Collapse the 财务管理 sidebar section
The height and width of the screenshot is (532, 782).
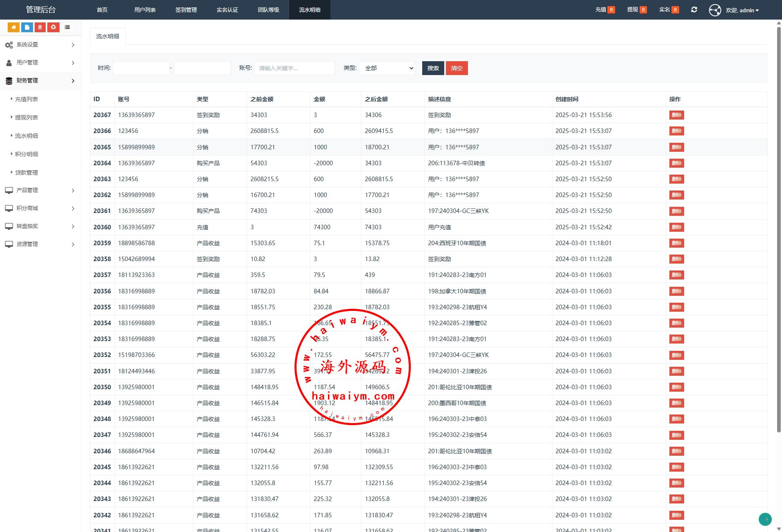click(40, 81)
